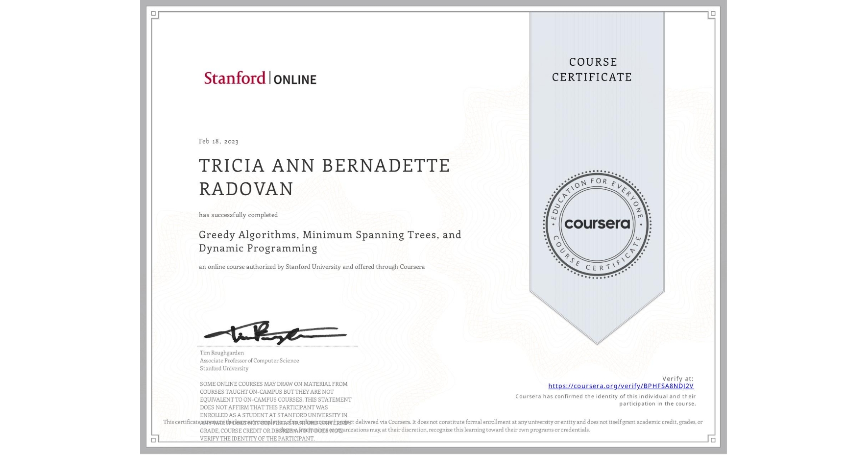Click the text "has successfully completed"
The width and height of the screenshot is (868, 455).
[x=238, y=215]
